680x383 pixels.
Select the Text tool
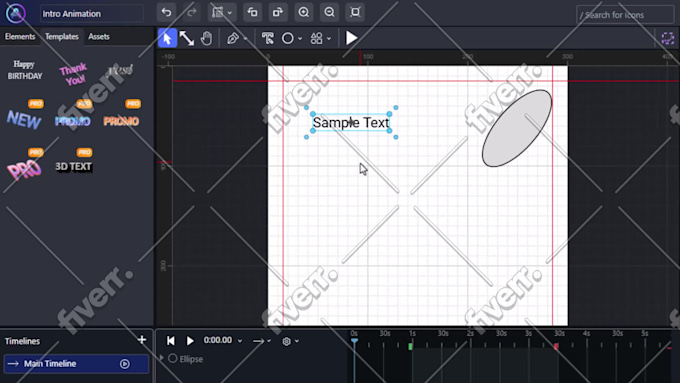(268, 38)
